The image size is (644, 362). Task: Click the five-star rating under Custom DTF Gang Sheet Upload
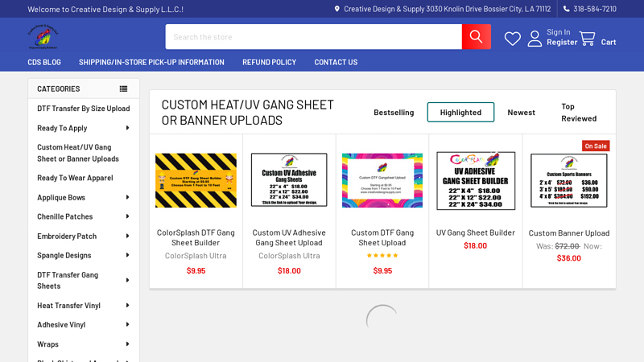click(x=382, y=255)
